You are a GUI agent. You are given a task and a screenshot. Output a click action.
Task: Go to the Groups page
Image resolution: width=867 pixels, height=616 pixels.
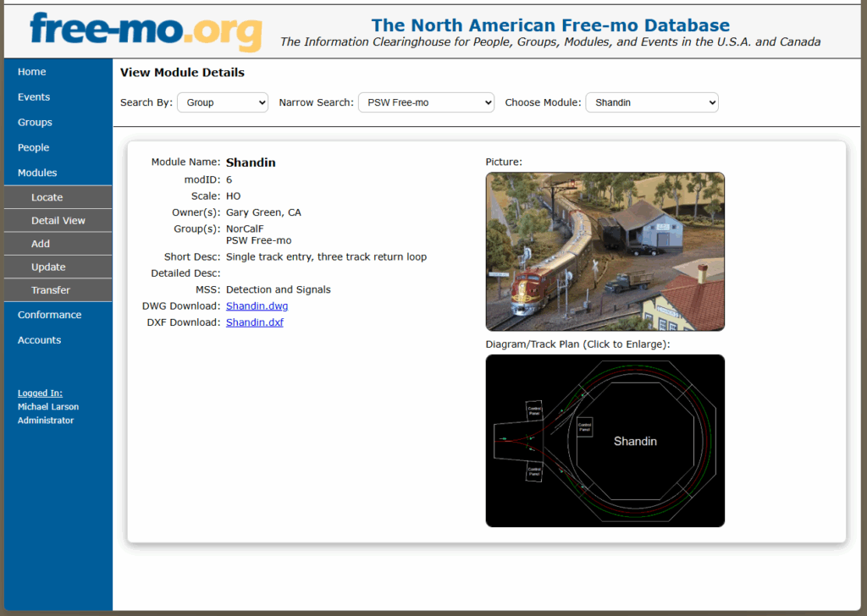point(35,122)
